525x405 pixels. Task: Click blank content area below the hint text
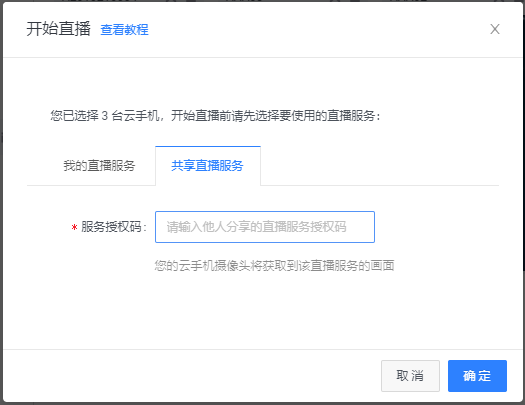(x=263, y=311)
